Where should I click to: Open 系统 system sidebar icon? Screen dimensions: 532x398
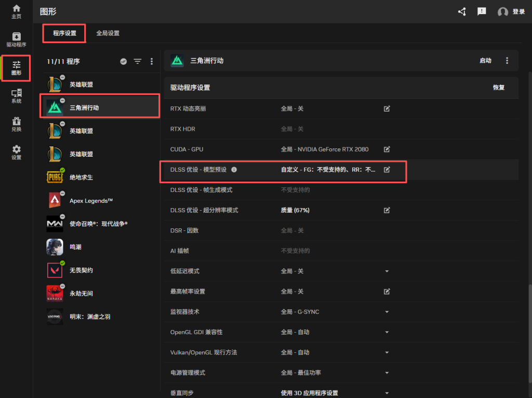click(16, 96)
